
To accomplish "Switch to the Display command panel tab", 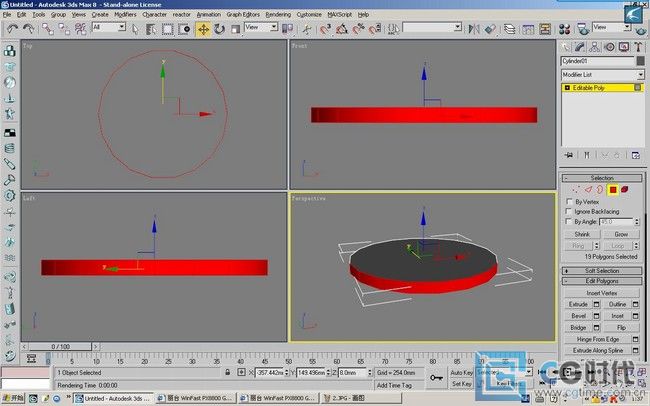I will coord(623,47).
